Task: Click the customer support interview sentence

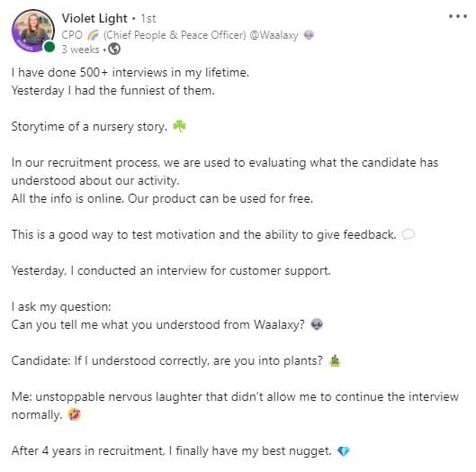Action: click(171, 270)
